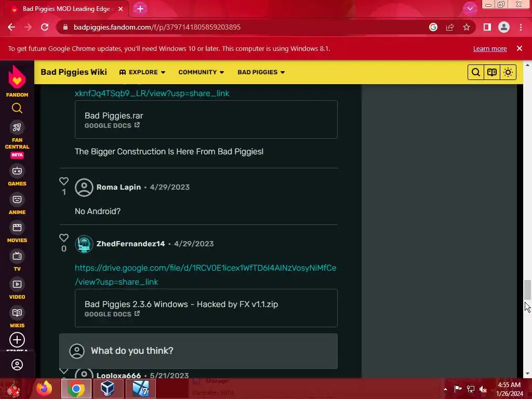
Task: Open VirtualBox from the taskbar
Action: [x=108, y=389]
